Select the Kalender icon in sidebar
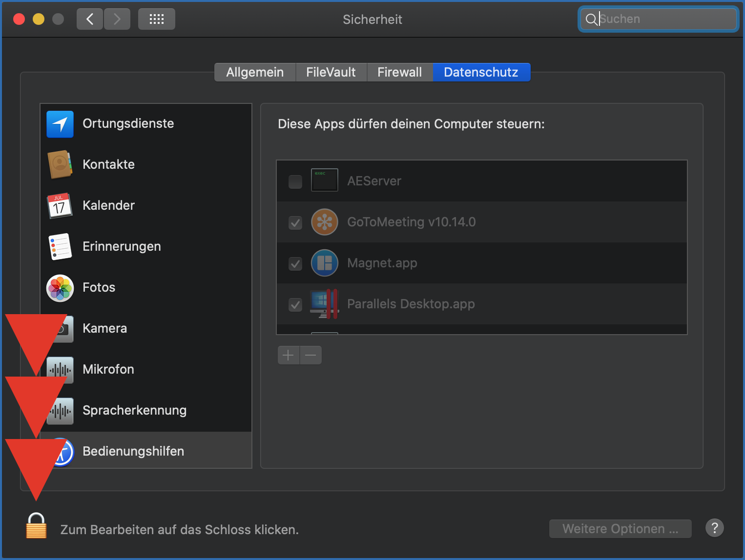Viewport: 745px width, 560px height. click(x=60, y=206)
